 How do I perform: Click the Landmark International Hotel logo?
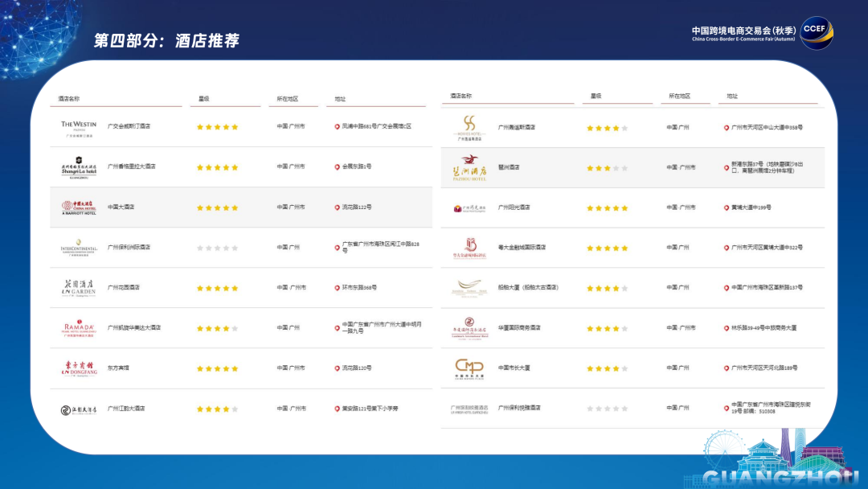pos(469,328)
